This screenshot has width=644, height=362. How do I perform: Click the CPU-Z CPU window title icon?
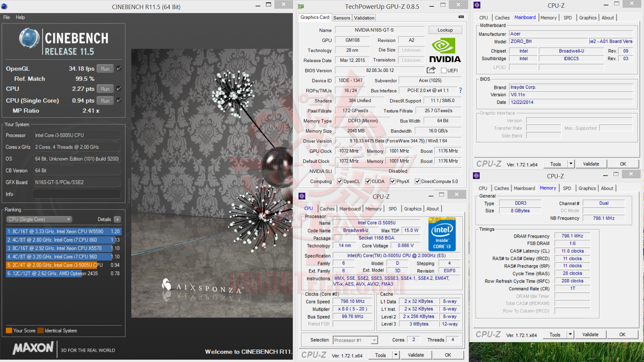coord(302,196)
